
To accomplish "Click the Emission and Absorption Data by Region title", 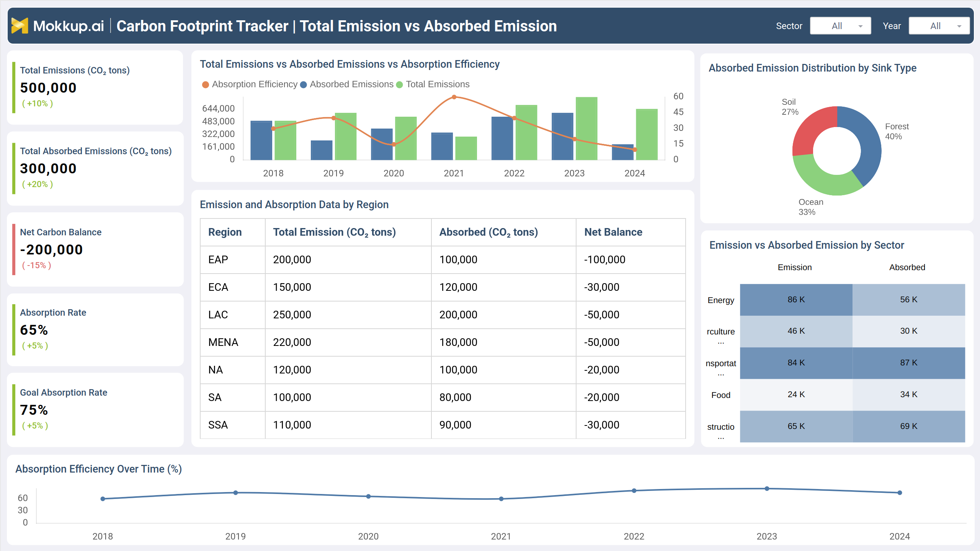I will 294,204.
